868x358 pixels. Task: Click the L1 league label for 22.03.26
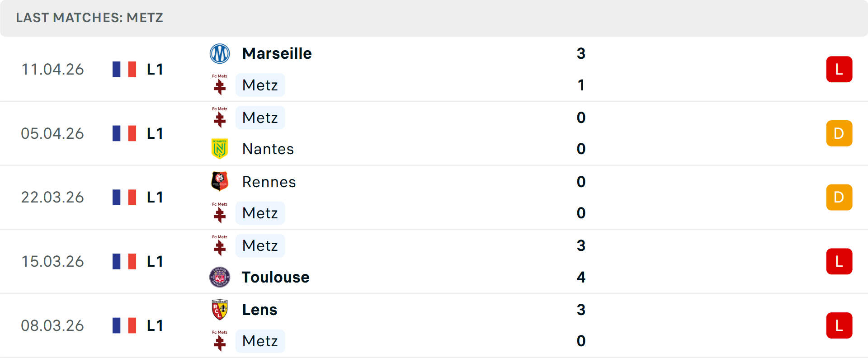click(155, 197)
